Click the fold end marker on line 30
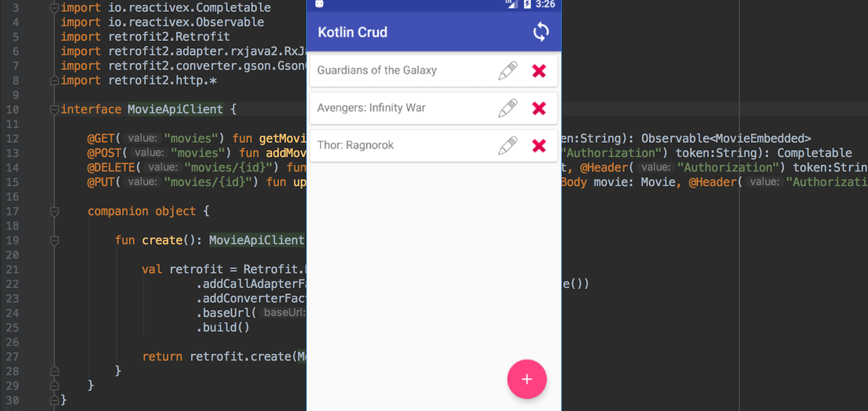Screen dimensions: 868x411 pyautogui.click(x=54, y=400)
